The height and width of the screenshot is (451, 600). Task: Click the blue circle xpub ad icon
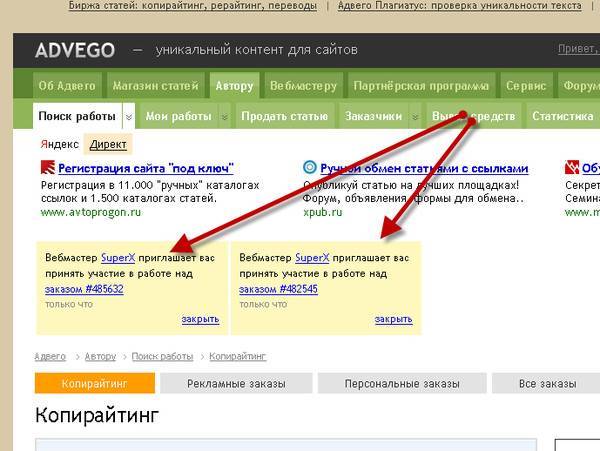(x=310, y=167)
